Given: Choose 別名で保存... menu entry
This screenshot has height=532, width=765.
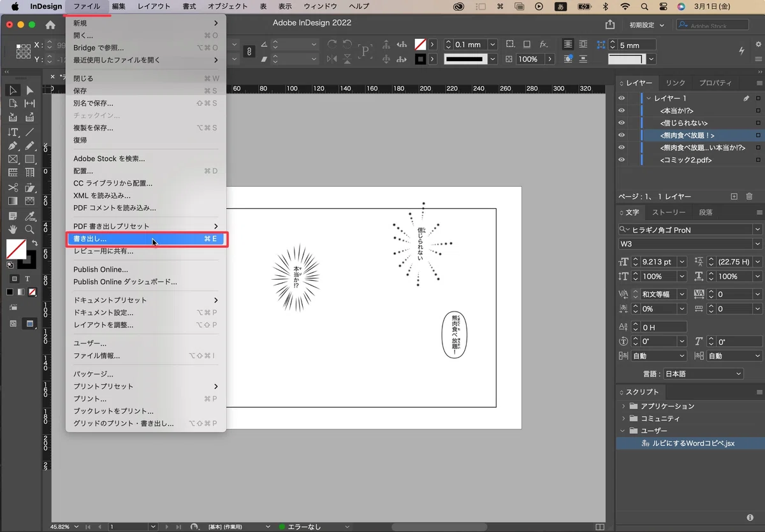Looking at the screenshot, I should click(146, 103).
